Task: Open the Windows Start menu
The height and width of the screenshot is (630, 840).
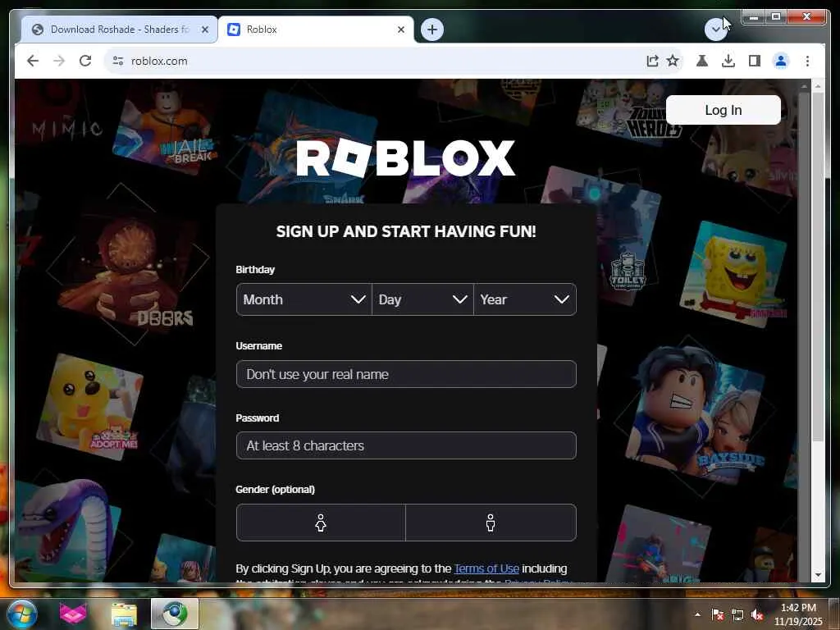Action: (x=21, y=614)
